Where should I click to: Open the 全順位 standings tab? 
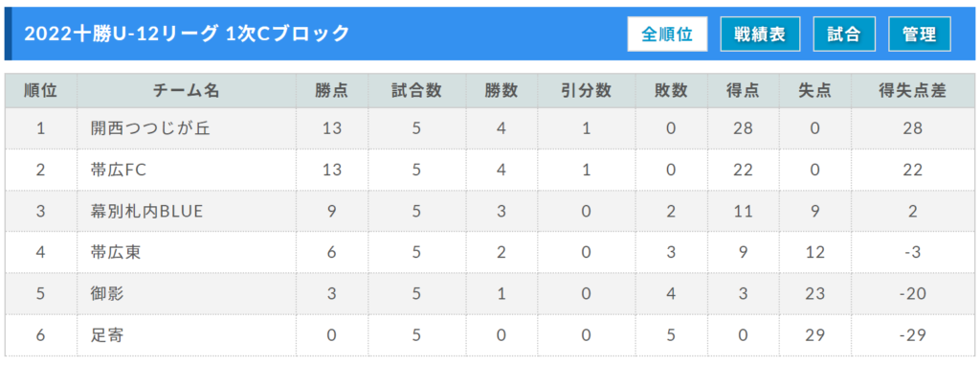(x=667, y=34)
